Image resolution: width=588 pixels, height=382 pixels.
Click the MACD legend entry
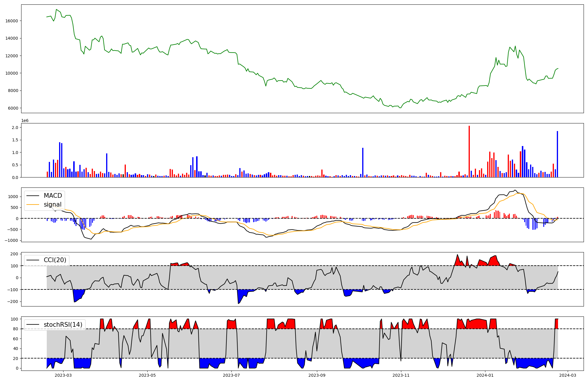53,196
